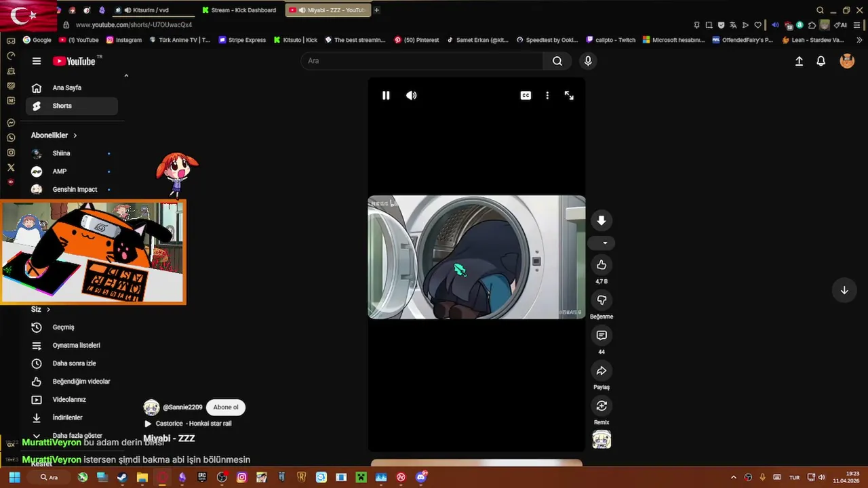This screenshot has height=488, width=868.
Task: Open the three-dot more options menu on the Short
Action: 547,96
